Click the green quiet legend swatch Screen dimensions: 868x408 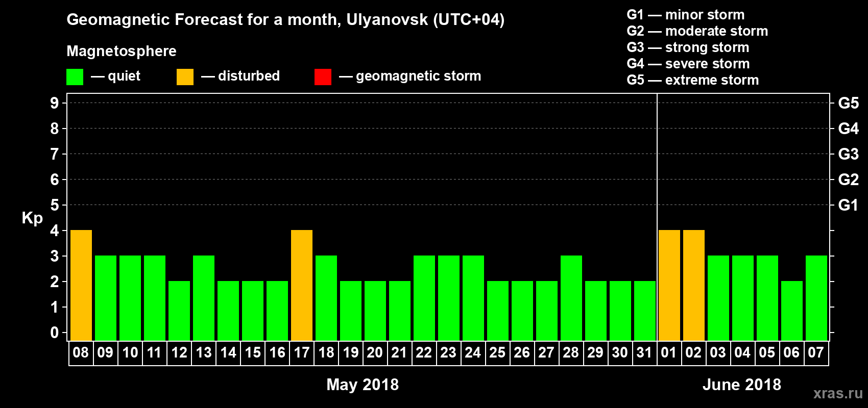(75, 77)
